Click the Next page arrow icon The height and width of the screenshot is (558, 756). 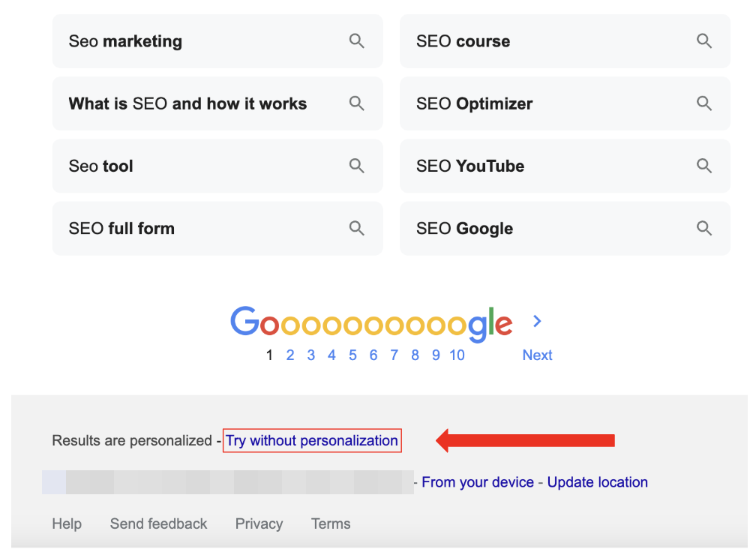[537, 321]
